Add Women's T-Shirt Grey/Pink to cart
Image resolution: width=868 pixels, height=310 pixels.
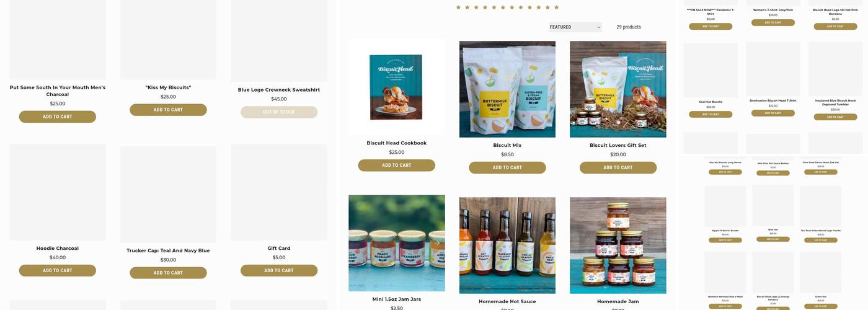pyautogui.click(x=773, y=22)
